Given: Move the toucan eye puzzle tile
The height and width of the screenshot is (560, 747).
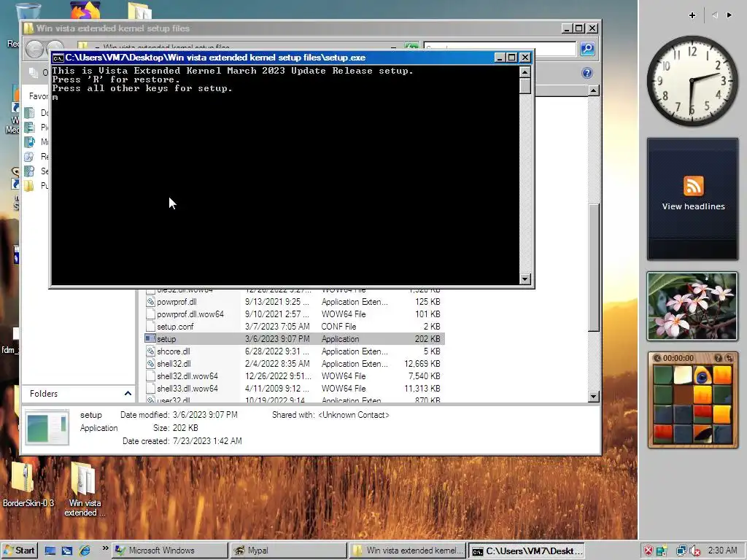Looking at the screenshot, I should [x=702, y=376].
